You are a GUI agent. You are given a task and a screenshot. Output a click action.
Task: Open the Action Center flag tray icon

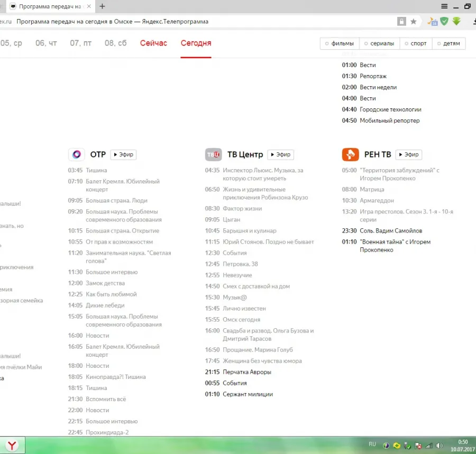(x=418, y=446)
